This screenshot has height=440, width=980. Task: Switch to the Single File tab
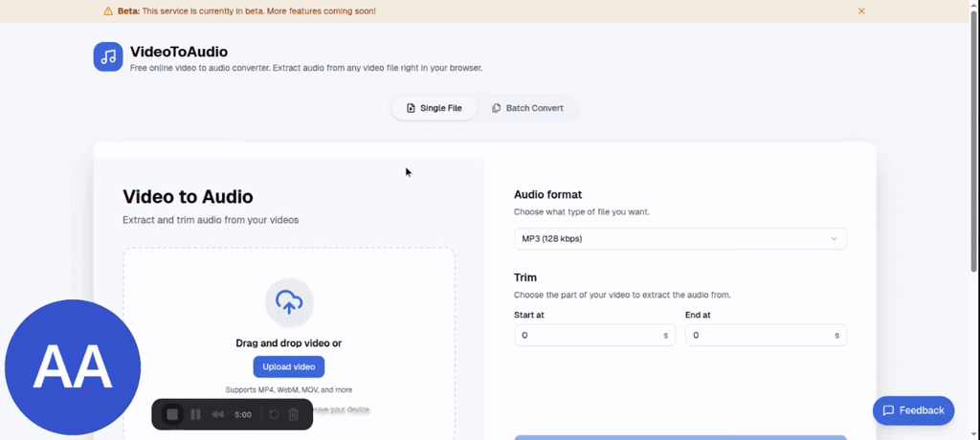(x=434, y=108)
